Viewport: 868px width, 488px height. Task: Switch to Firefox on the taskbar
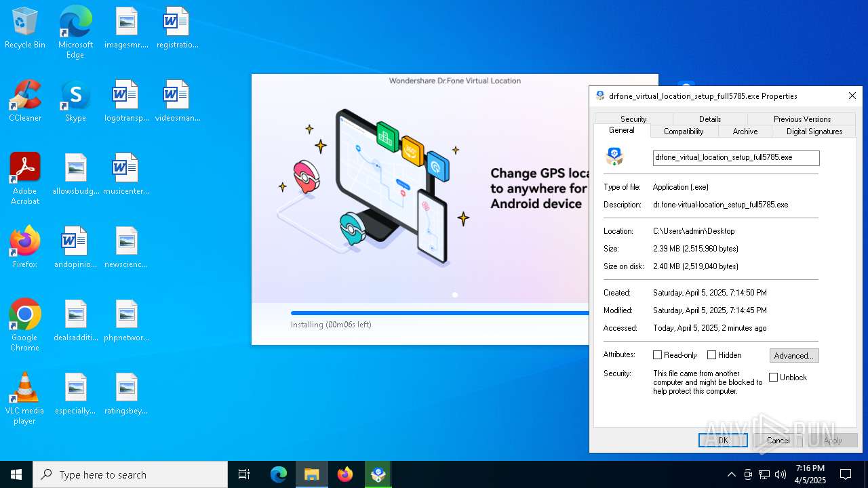pyautogui.click(x=345, y=474)
